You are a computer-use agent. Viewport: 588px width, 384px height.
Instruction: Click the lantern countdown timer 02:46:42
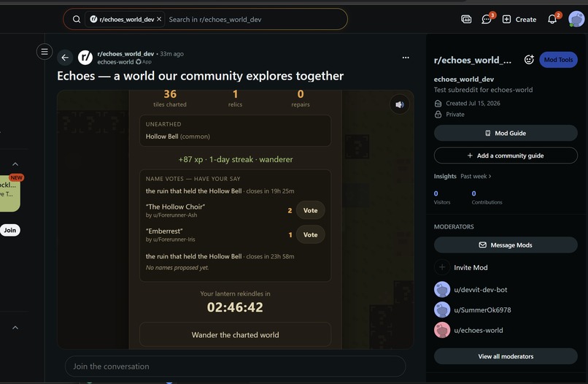click(235, 307)
